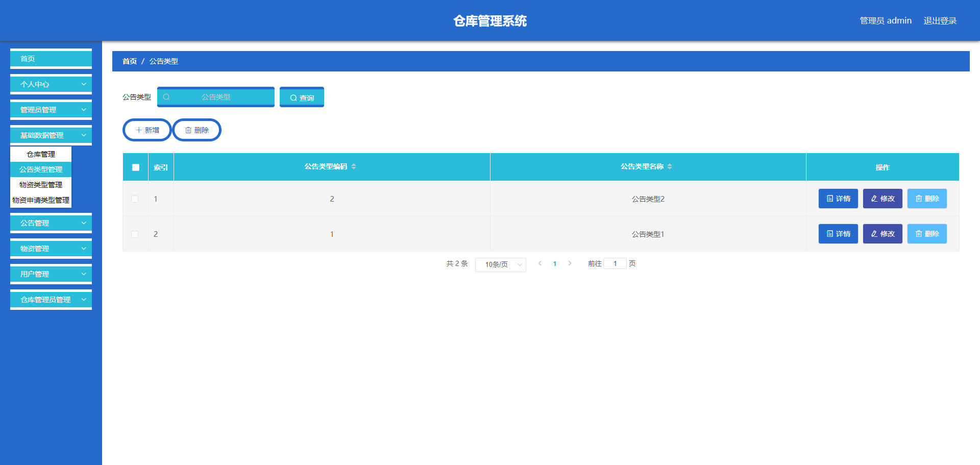The width and height of the screenshot is (980, 465).
Task: Click the search magnifier icon in 公告类型 field
Action: (x=166, y=97)
